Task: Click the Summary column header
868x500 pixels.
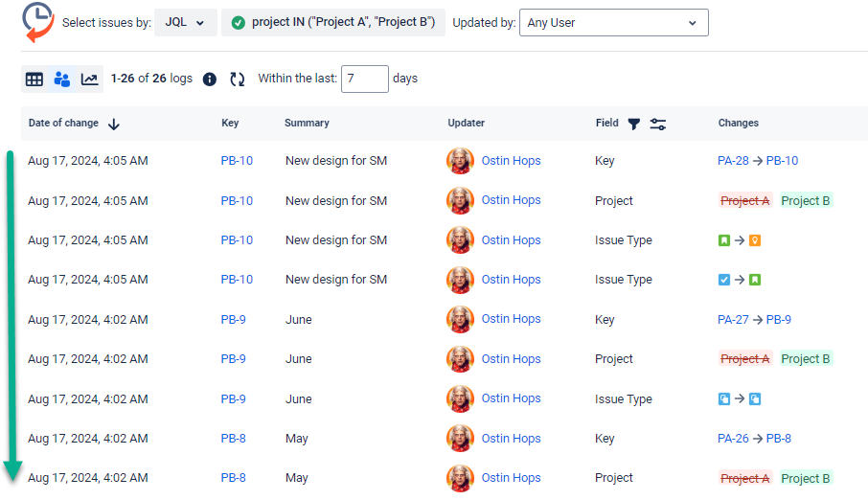Action: click(x=307, y=123)
